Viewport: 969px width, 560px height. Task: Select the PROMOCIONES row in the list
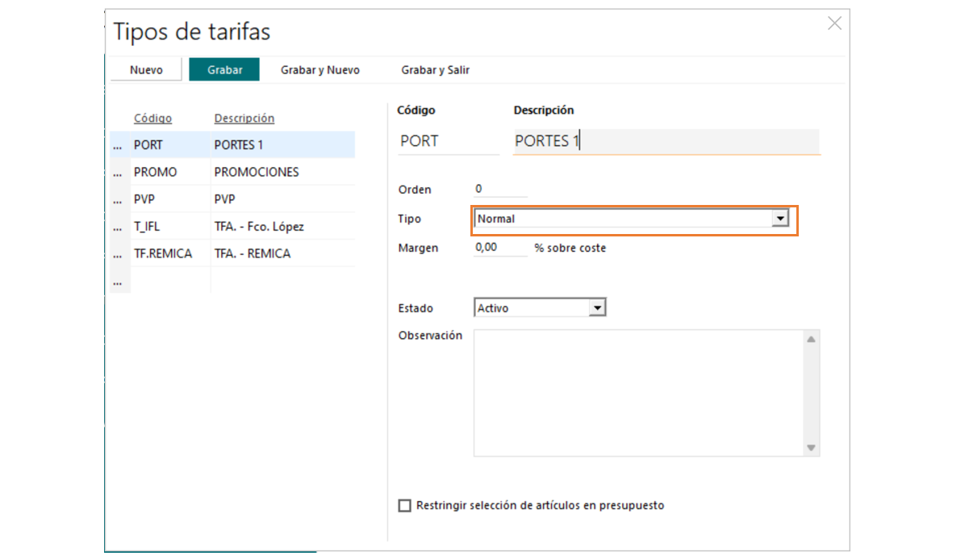(x=257, y=173)
